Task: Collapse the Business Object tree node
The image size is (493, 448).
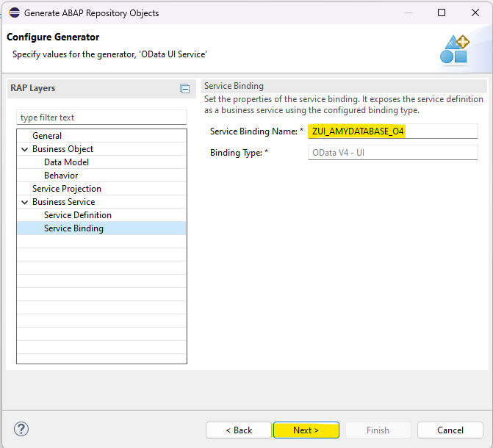Action: [x=24, y=149]
